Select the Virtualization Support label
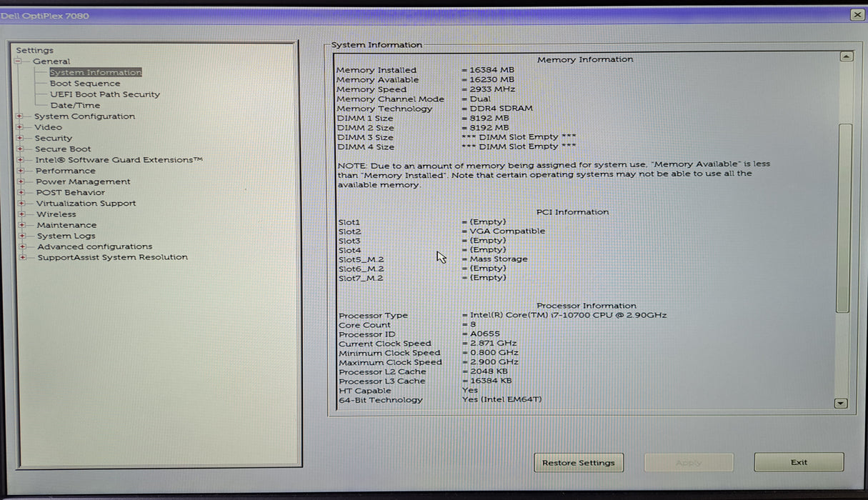 [86, 203]
